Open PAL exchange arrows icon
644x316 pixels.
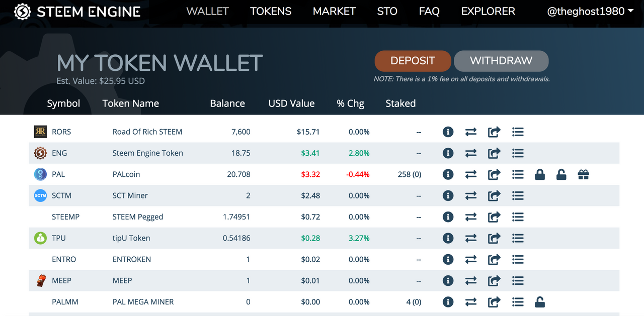(471, 174)
